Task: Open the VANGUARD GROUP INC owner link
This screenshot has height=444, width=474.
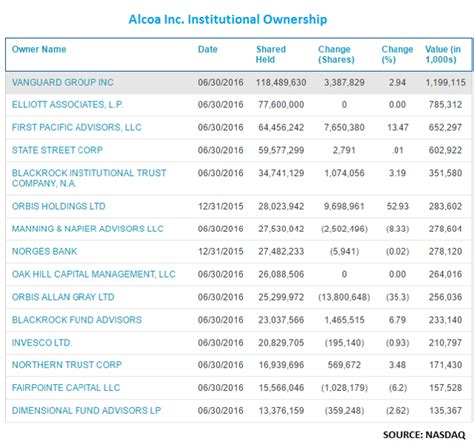Action: click(63, 82)
